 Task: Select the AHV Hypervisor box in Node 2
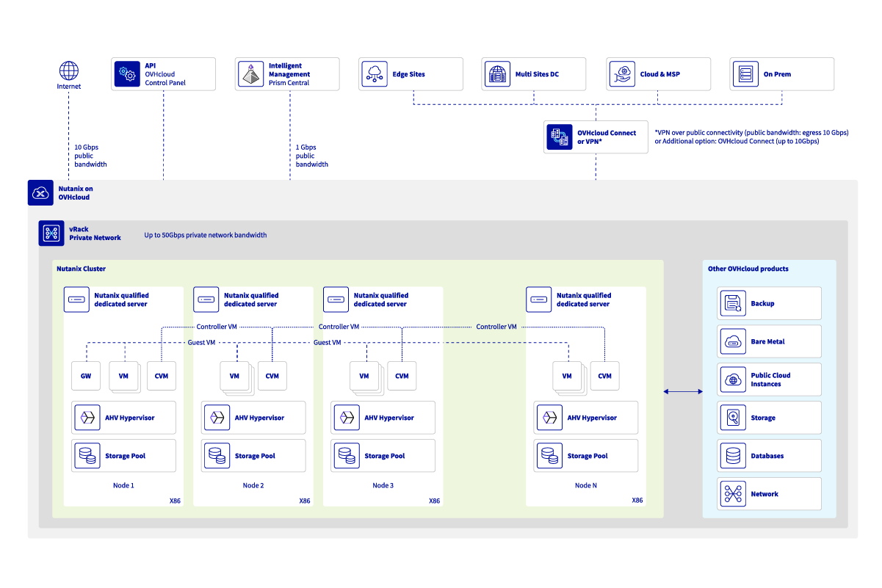pyautogui.click(x=253, y=418)
